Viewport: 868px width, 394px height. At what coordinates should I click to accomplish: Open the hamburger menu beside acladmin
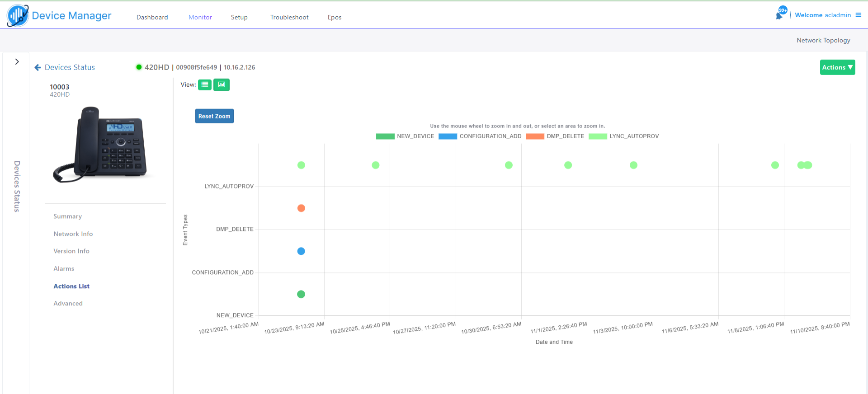click(x=858, y=15)
